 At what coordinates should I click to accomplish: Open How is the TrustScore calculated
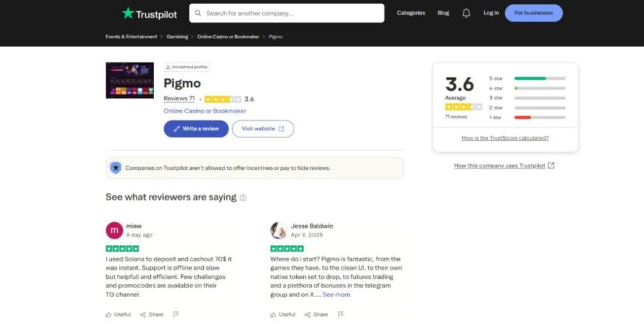(x=505, y=138)
